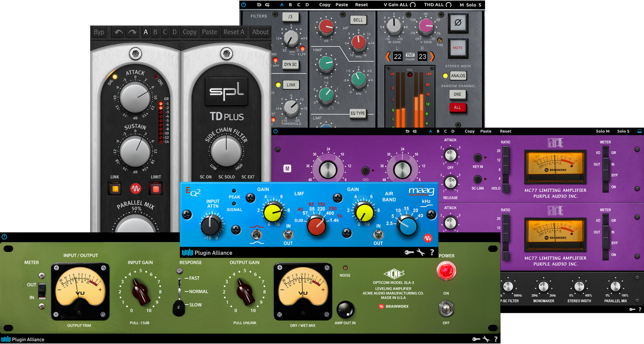644x344 pixels.
Task: Flip Maag Air Band IN/OUT toggle switch
Action: pos(378,234)
